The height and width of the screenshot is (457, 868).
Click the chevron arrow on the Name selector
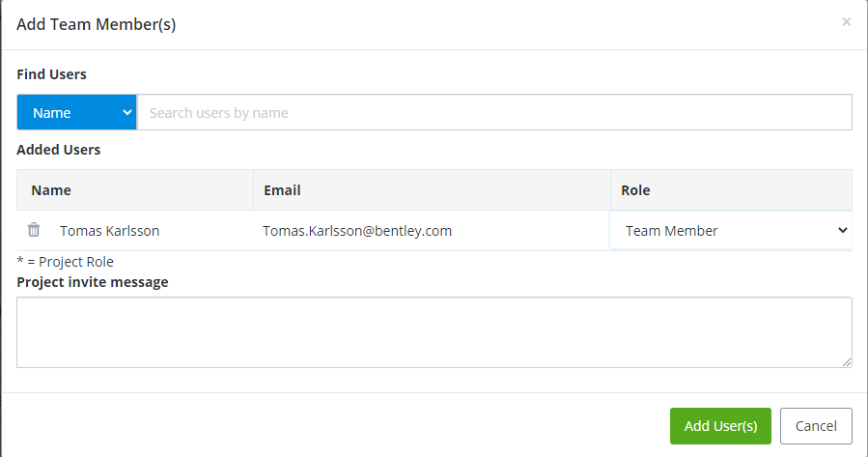(126, 112)
